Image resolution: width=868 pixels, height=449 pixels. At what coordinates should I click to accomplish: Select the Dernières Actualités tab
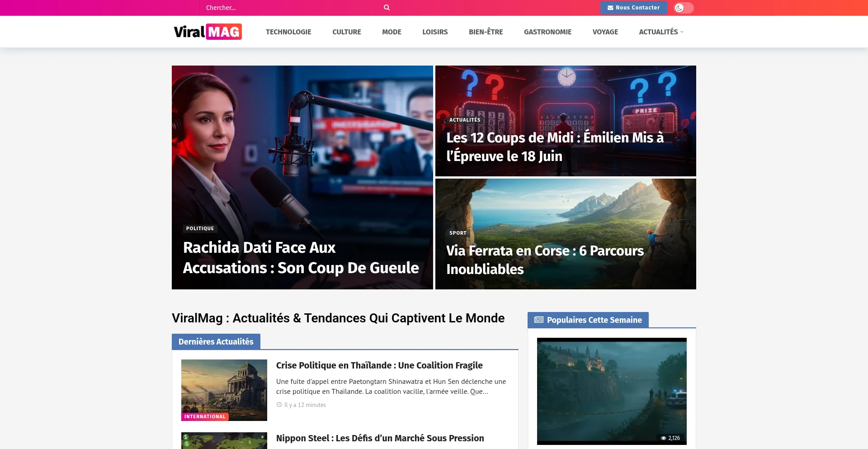click(216, 341)
